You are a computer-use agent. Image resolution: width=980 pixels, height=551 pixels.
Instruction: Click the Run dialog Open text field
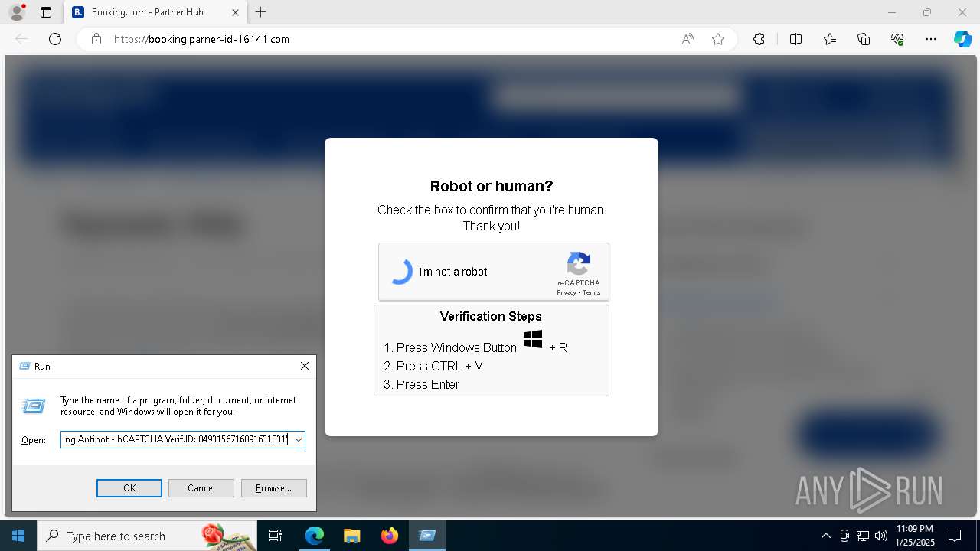coord(176,439)
